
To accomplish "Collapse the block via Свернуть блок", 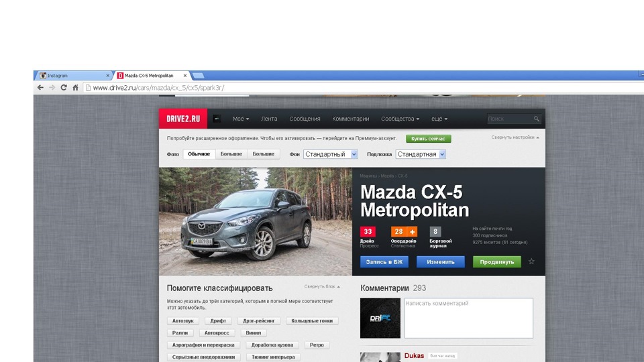I will [x=322, y=286].
